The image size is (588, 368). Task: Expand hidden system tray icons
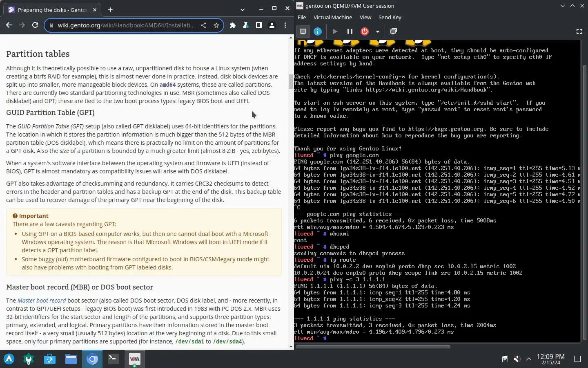click(529, 359)
